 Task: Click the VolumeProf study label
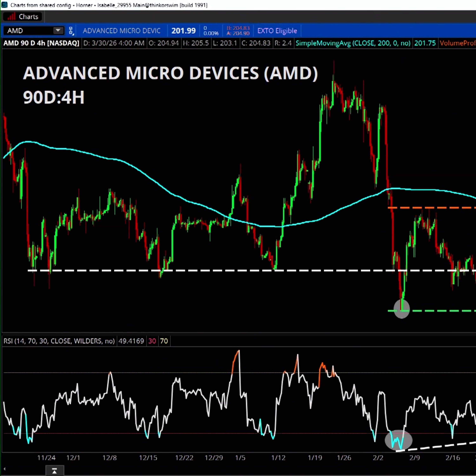[x=458, y=43]
